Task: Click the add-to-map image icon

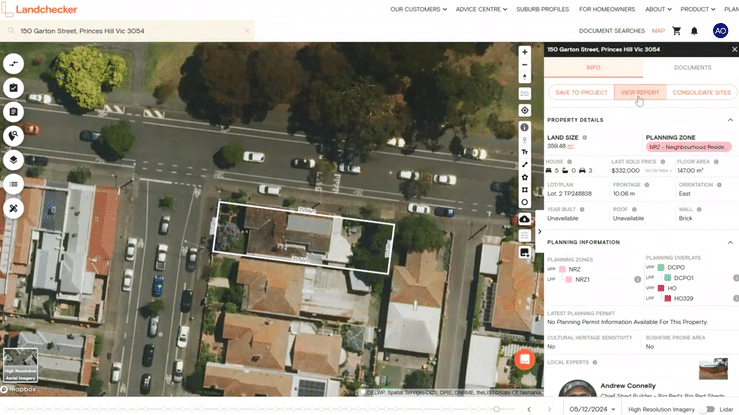Action: (525, 252)
